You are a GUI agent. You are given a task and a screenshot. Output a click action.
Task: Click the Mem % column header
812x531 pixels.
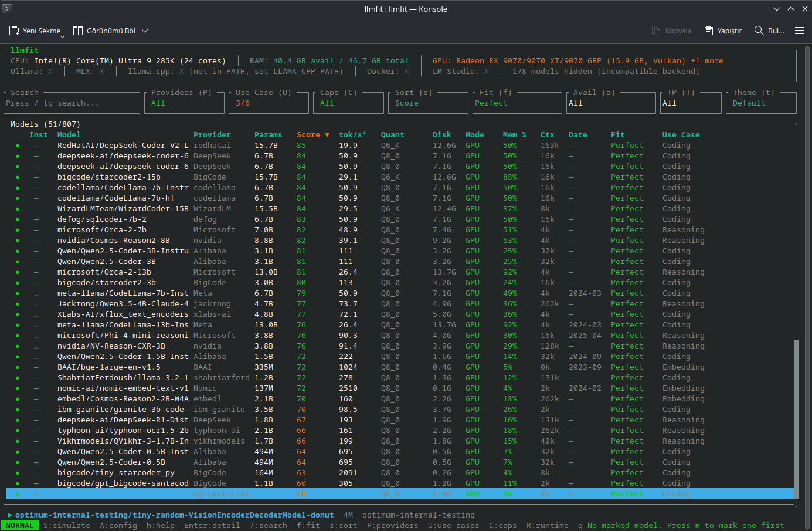pos(515,135)
